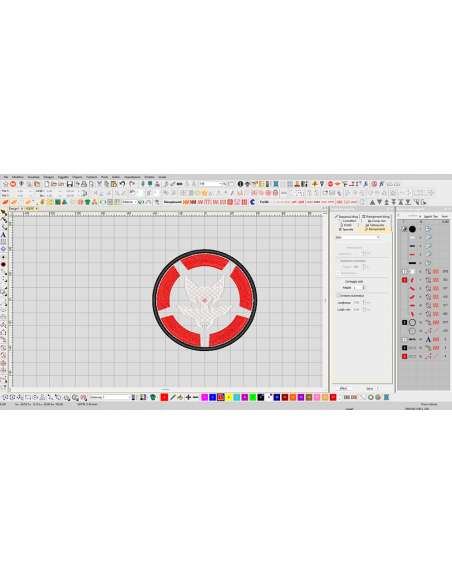Pick the green palette swatch

(253, 397)
